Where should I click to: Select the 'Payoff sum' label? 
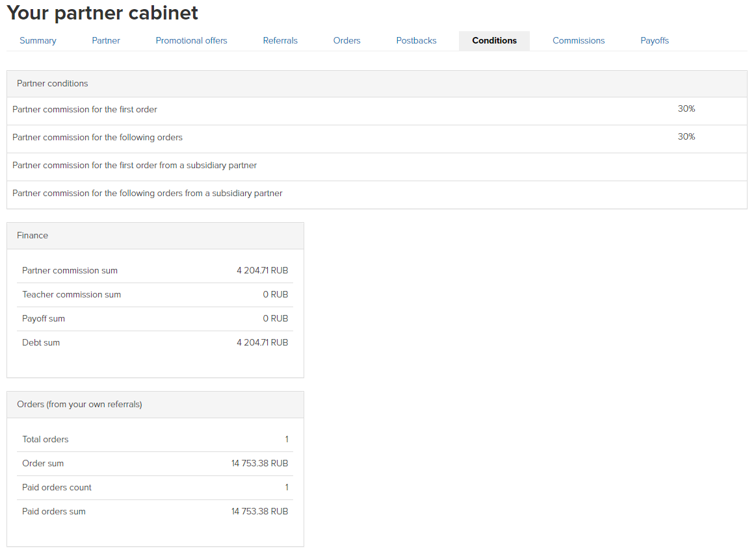[x=44, y=319]
